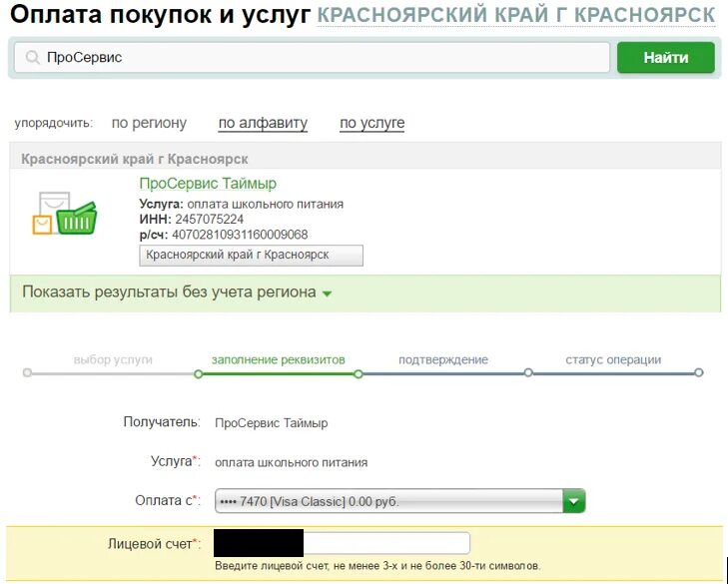728x584 pixels.
Task: Sort results по услуге
Action: (x=371, y=123)
